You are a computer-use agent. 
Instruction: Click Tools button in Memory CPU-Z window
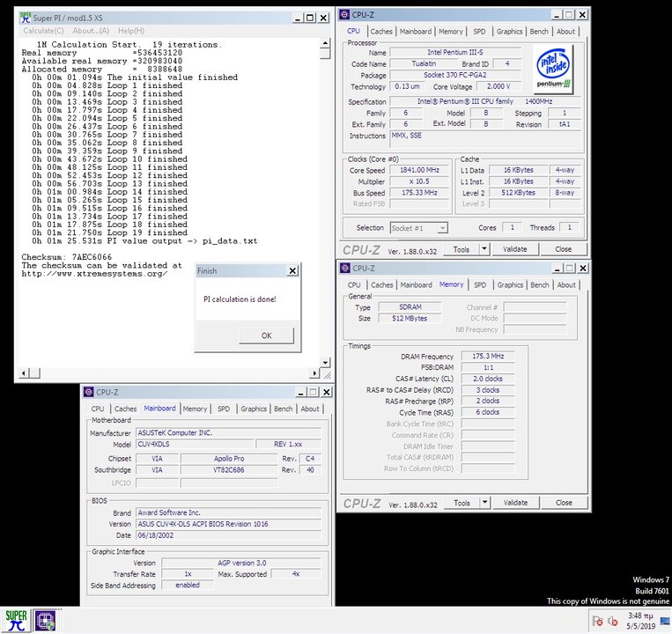point(462,503)
